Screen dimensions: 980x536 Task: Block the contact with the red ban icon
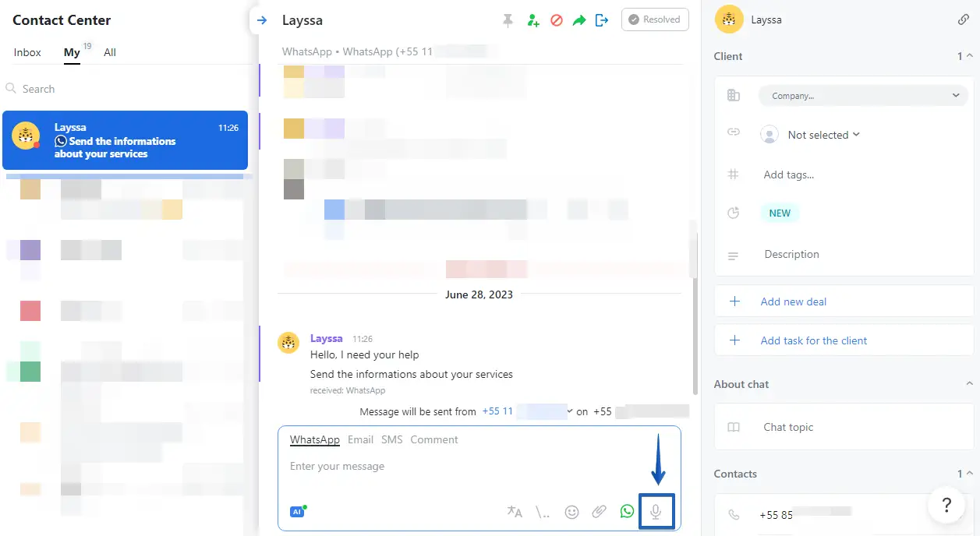coord(557,21)
